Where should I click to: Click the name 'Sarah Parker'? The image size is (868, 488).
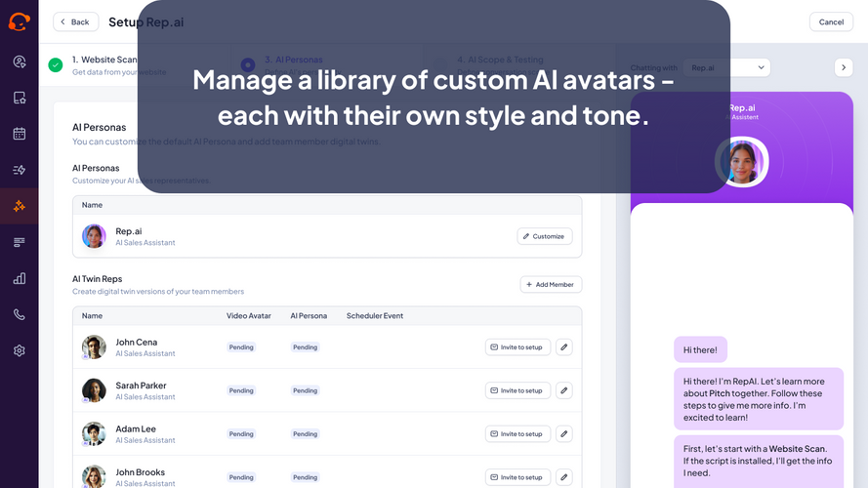(141, 386)
